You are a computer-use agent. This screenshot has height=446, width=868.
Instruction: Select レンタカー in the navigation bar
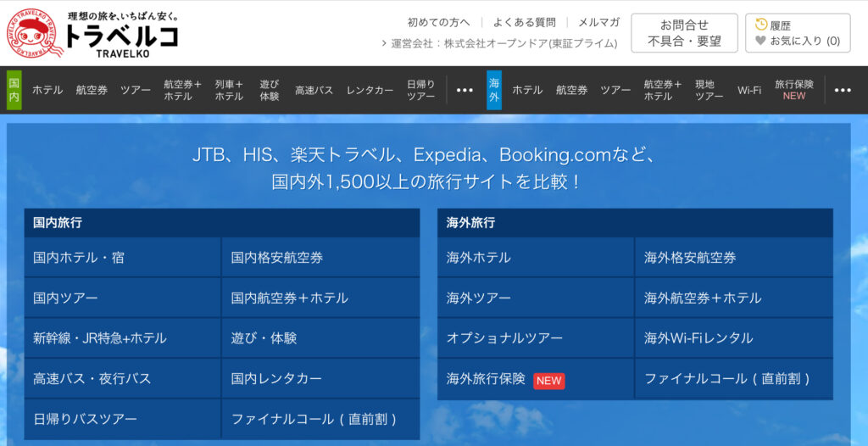(x=370, y=90)
